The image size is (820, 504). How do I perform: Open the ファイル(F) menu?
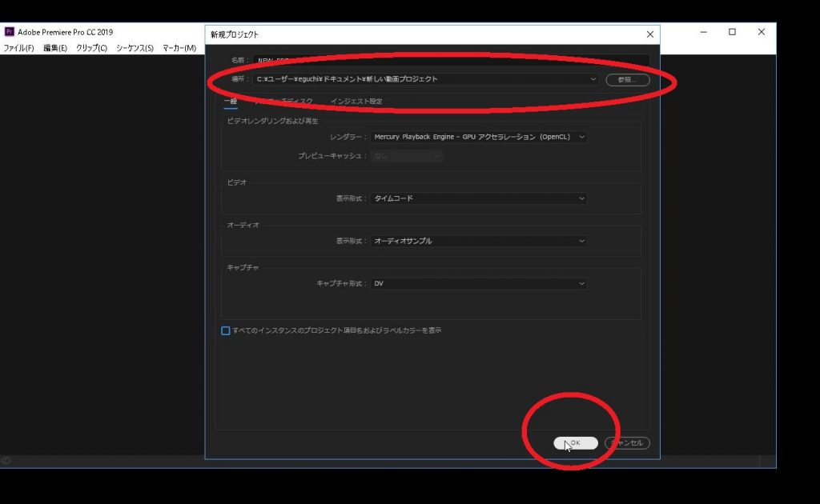click(18, 48)
